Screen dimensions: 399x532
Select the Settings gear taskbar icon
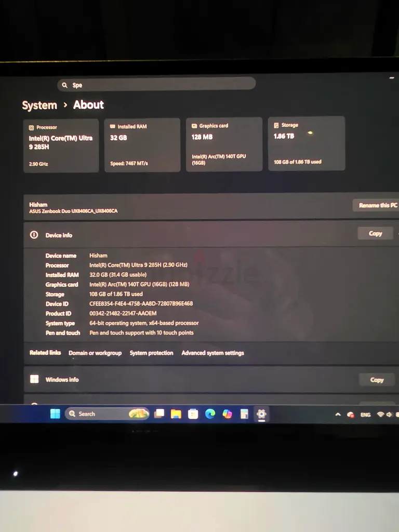pyautogui.click(x=261, y=414)
